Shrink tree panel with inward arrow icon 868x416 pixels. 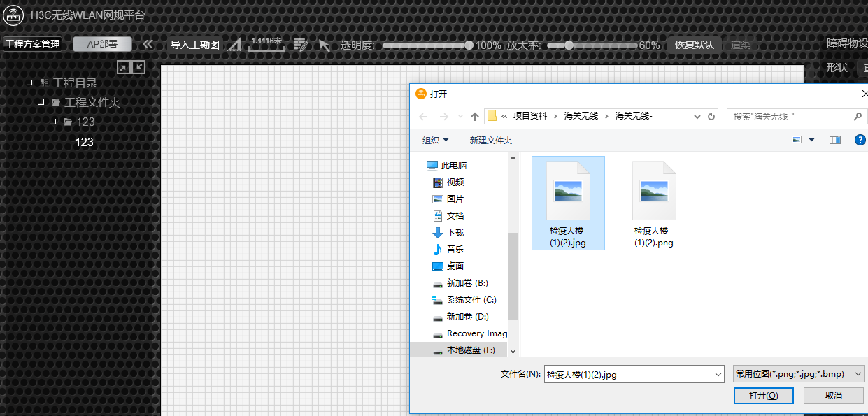138,66
